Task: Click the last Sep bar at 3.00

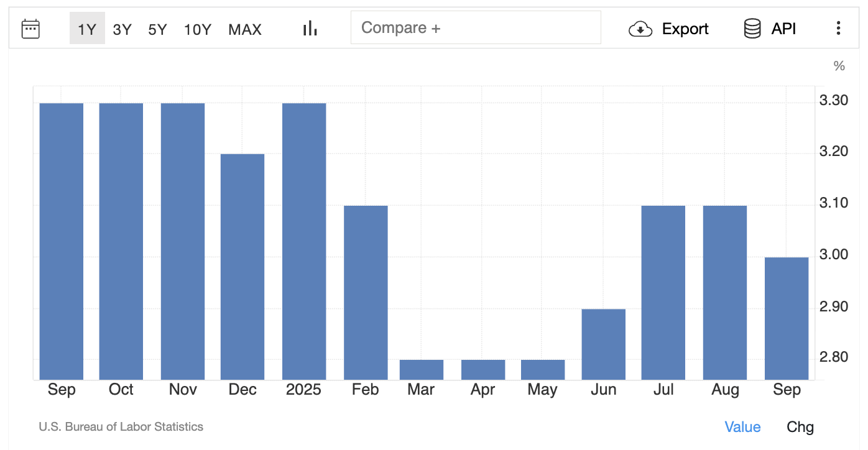Action: point(787,318)
